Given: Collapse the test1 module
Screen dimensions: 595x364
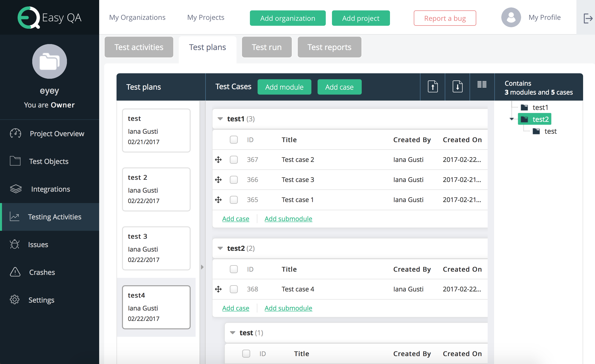Looking at the screenshot, I should (x=220, y=119).
